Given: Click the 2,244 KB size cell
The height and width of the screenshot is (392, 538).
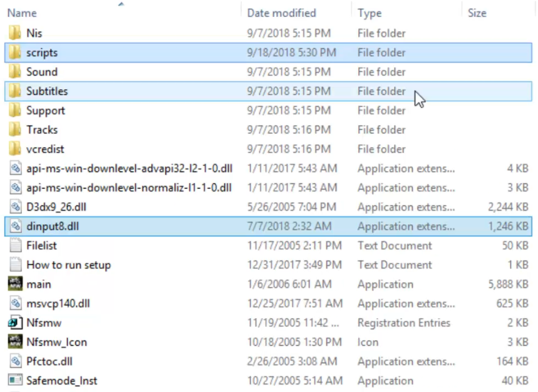Looking at the screenshot, I should coord(508,207).
